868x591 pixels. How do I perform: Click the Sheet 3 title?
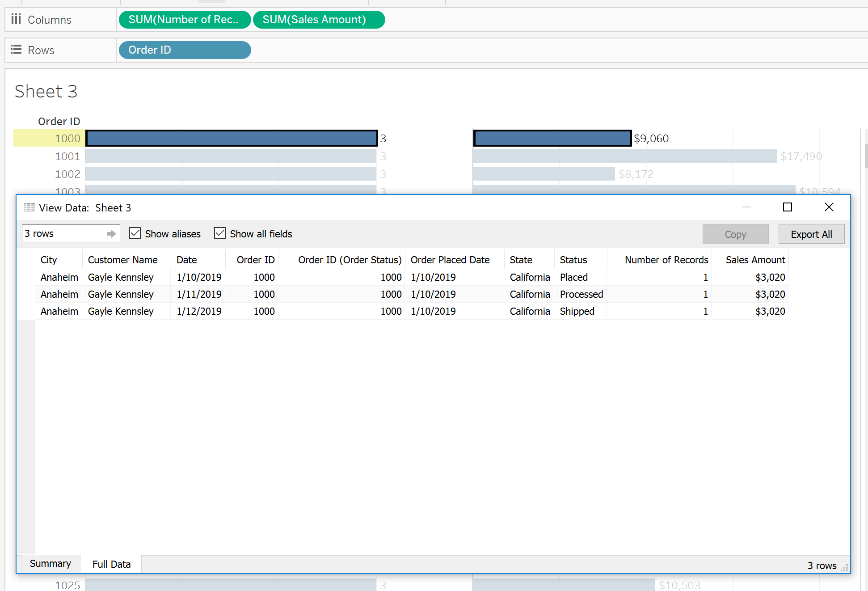tap(46, 91)
